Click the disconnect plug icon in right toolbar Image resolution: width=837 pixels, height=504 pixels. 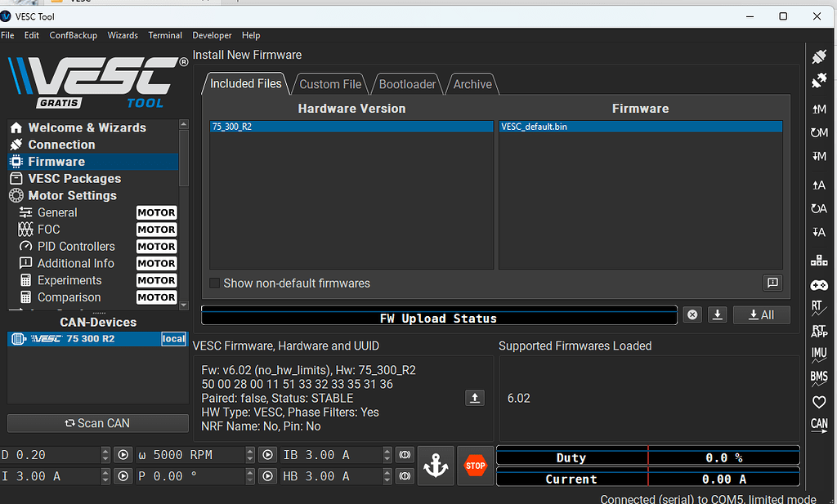[x=819, y=81]
